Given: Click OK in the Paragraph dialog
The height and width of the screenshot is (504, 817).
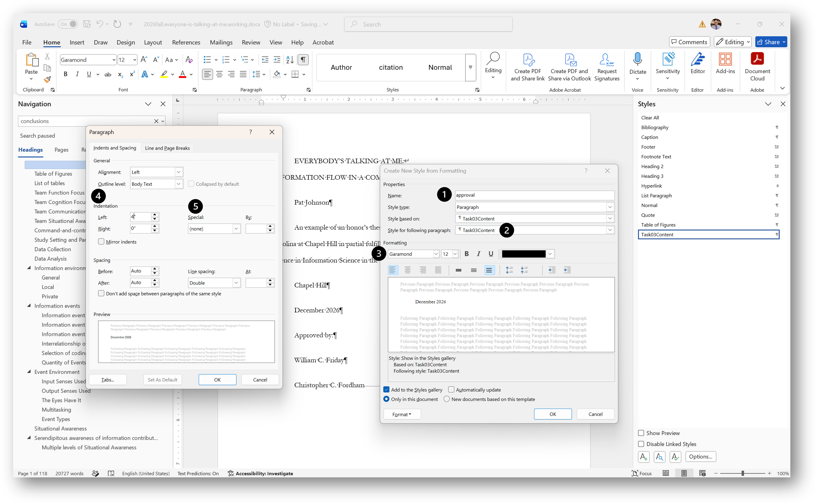Looking at the screenshot, I should point(217,380).
